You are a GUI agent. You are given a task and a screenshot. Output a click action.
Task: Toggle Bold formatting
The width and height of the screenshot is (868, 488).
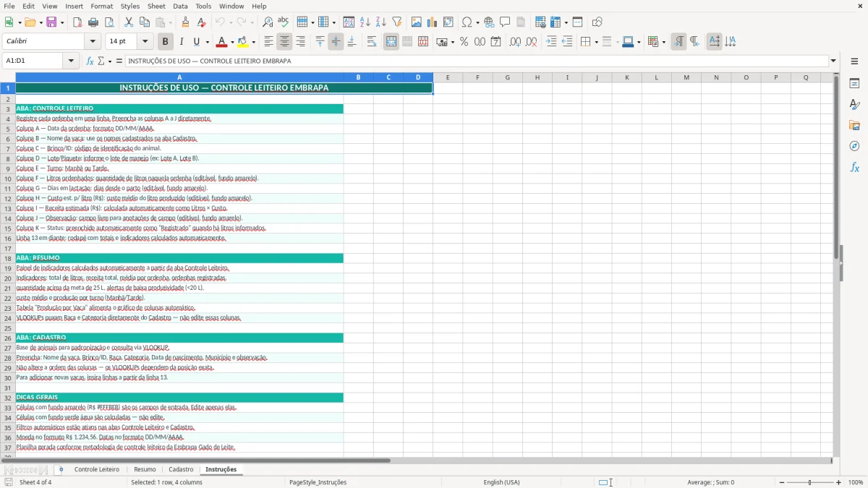pyautogui.click(x=165, y=42)
